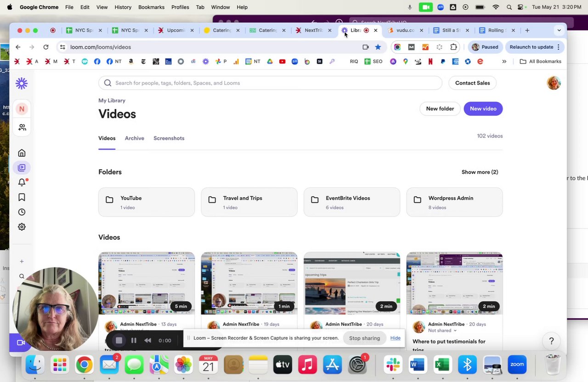The image size is (588, 382).
Task: Open the bookmark icon in Loom sidebar
Action: [x=22, y=197]
